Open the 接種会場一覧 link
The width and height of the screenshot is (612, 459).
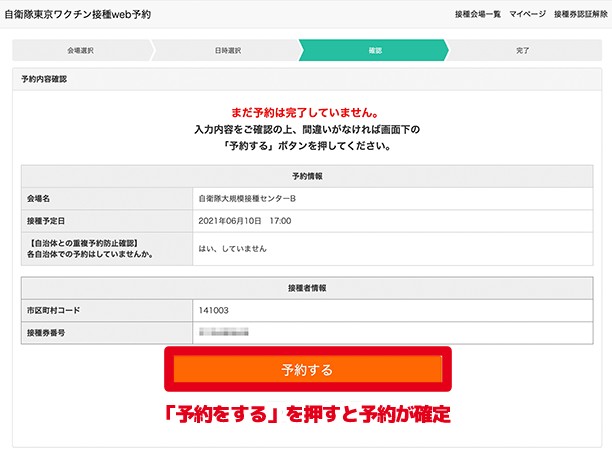(478, 14)
